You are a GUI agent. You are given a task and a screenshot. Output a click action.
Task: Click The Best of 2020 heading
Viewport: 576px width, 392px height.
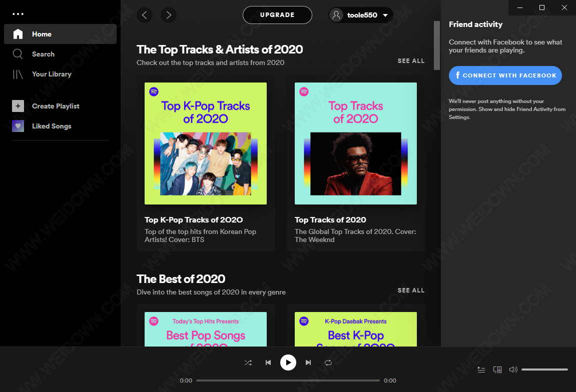tap(181, 279)
